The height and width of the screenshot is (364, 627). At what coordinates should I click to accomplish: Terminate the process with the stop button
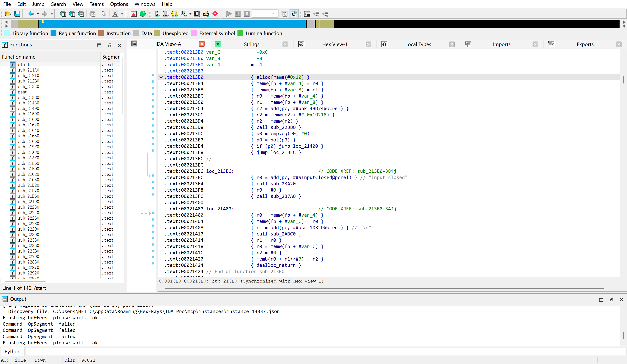click(247, 14)
